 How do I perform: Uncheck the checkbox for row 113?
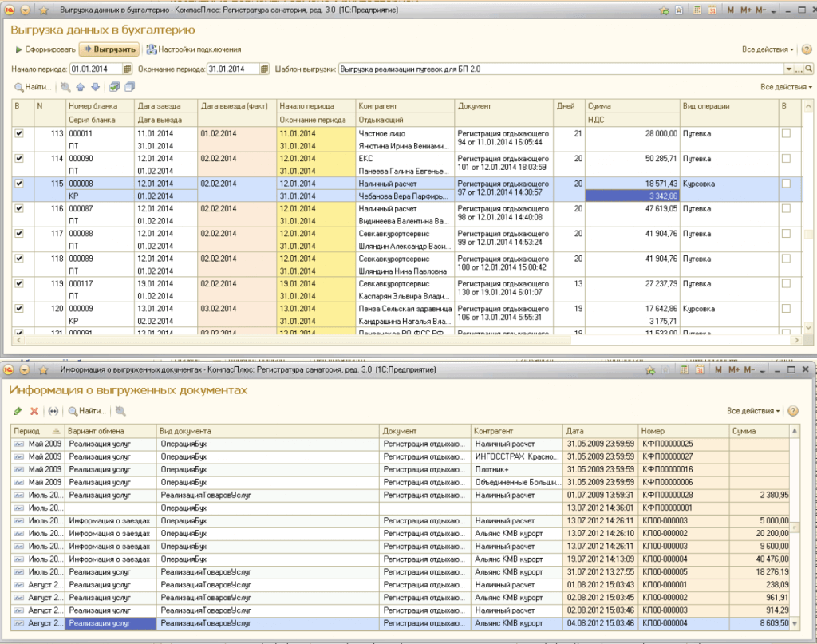pos(19,133)
